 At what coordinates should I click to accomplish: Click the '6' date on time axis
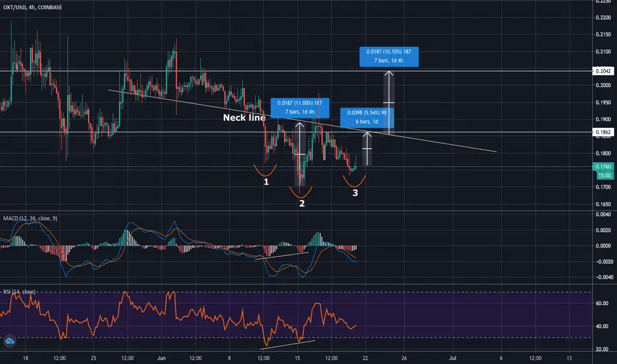[501, 358]
